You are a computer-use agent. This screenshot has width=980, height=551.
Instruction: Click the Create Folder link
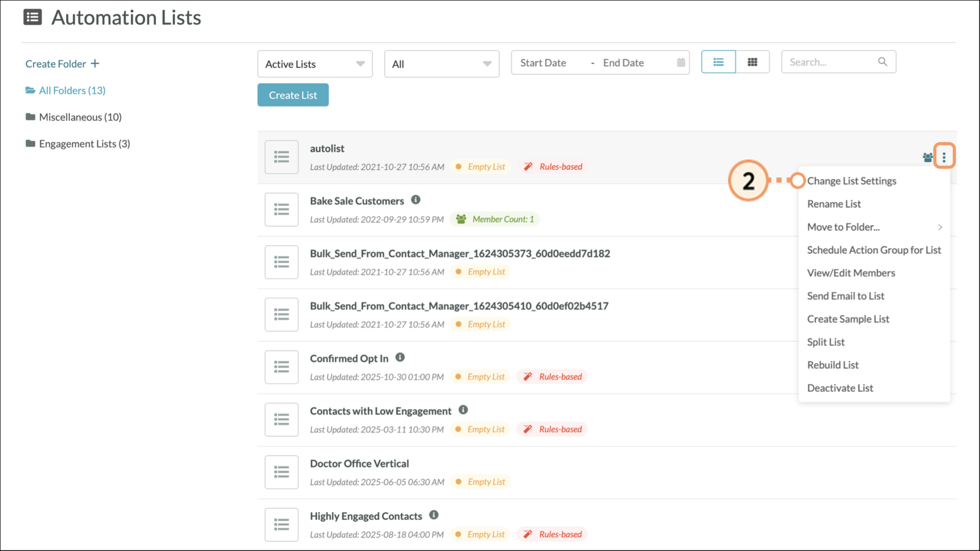pyautogui.click(x=62, y=64)
